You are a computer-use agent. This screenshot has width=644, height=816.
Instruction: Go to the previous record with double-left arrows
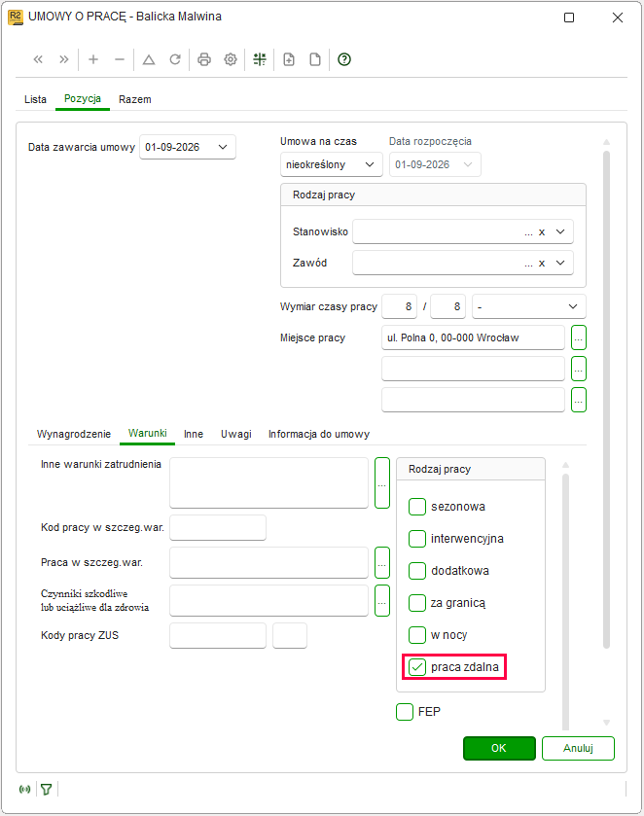[38, 59]
